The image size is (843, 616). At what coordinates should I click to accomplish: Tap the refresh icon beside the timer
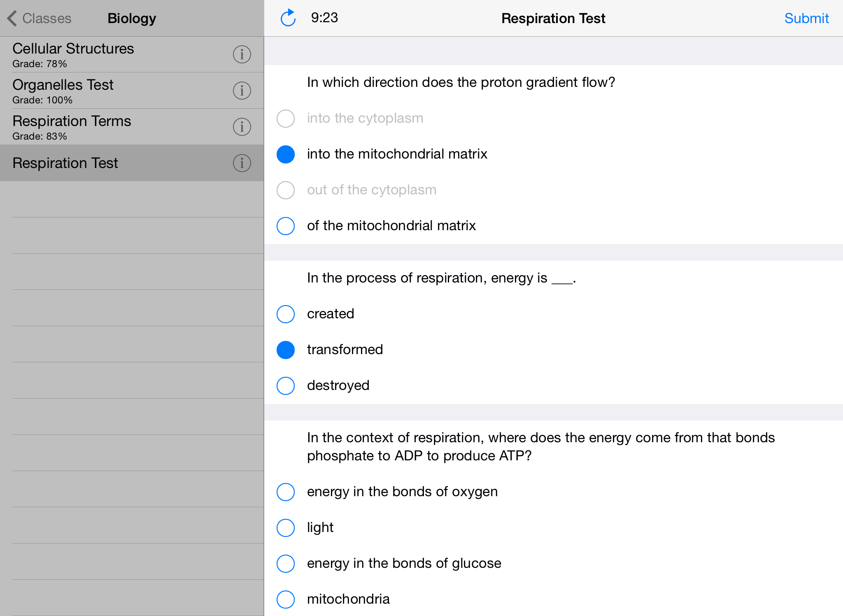(288, 18)
